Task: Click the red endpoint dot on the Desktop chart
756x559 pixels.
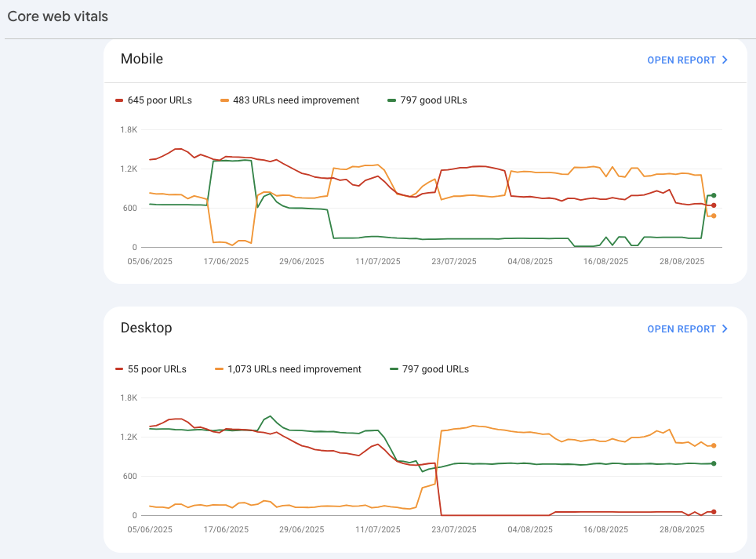Action: 713,511
